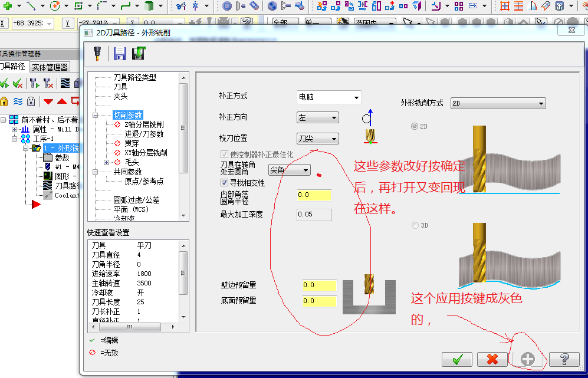Open the 校刀位置 dropdown showing 刀尖
588x378 pixels.
point(318,139)
